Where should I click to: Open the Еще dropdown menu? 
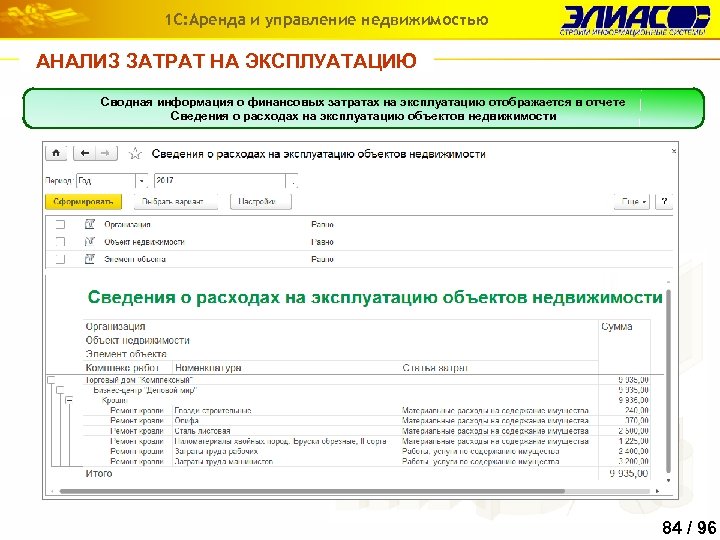[632, 202]
